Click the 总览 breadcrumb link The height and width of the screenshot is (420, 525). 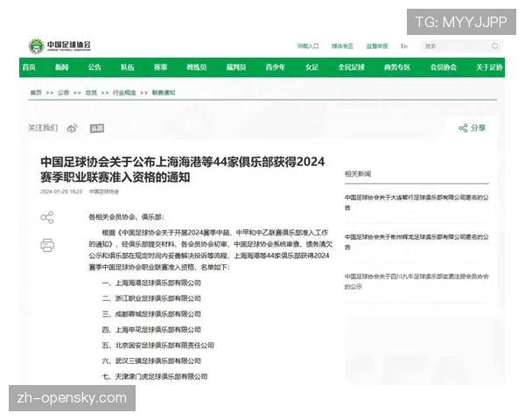coord(91,93)
